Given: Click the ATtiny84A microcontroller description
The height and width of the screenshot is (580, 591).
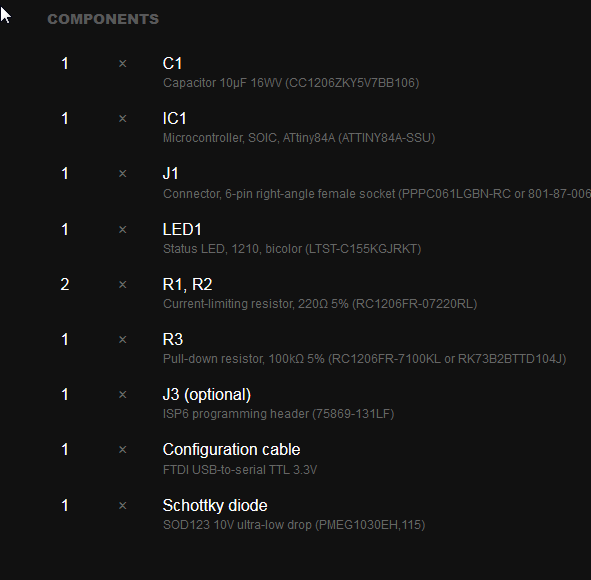Looking at the screenshot, I should click(x=299, y=138).
